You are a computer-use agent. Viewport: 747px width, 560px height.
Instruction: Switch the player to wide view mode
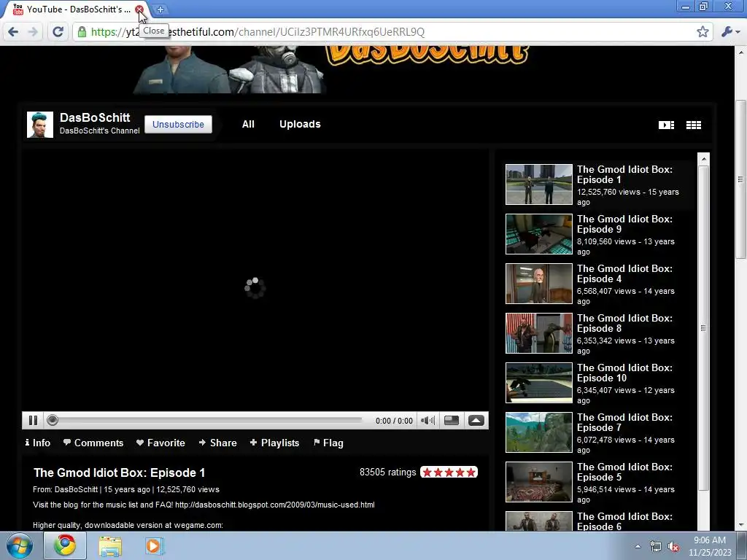[x=451, y=421]
